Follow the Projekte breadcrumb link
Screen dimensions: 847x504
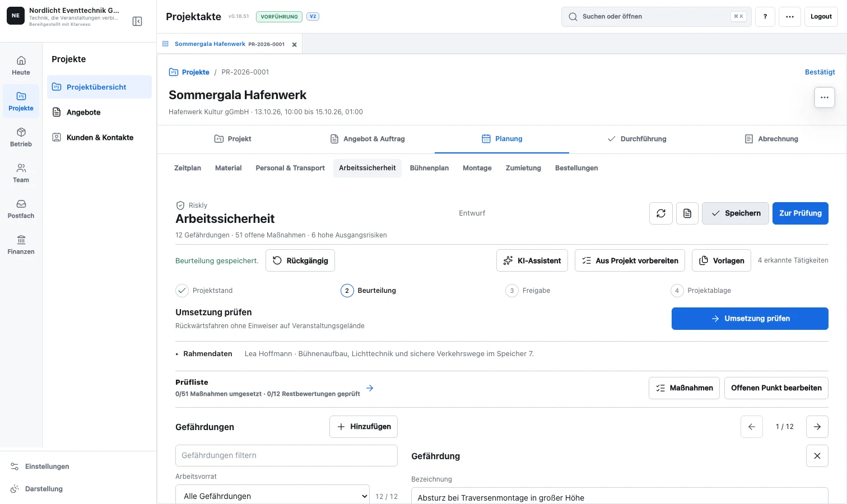189,72
